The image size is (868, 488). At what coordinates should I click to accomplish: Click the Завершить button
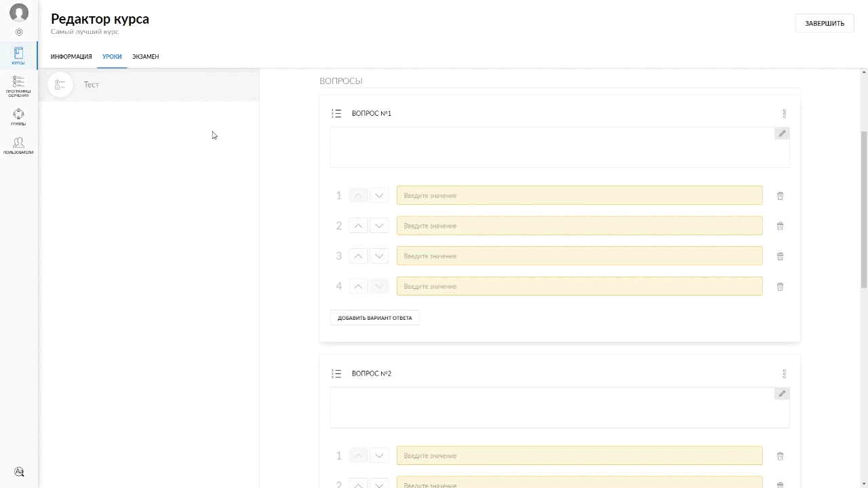click(x=825, y=23)
